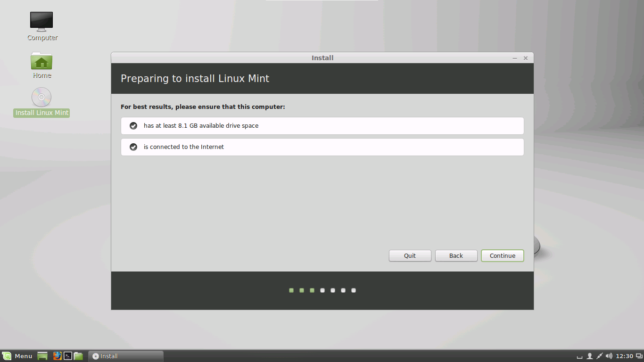Click the Show Desktop panel icon
The width and height of the screenshot is (644, 362).
point(42,356)
